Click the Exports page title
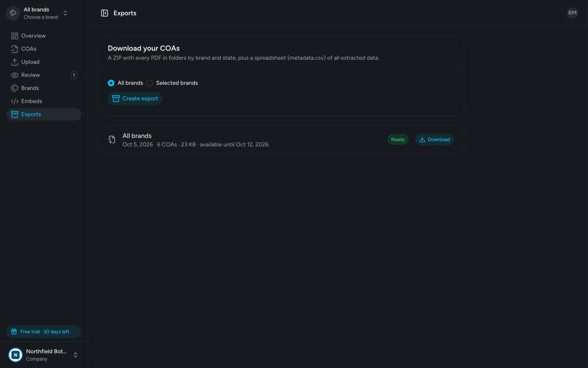This screenshot has width=588, height=368. [x=125, y=13]
